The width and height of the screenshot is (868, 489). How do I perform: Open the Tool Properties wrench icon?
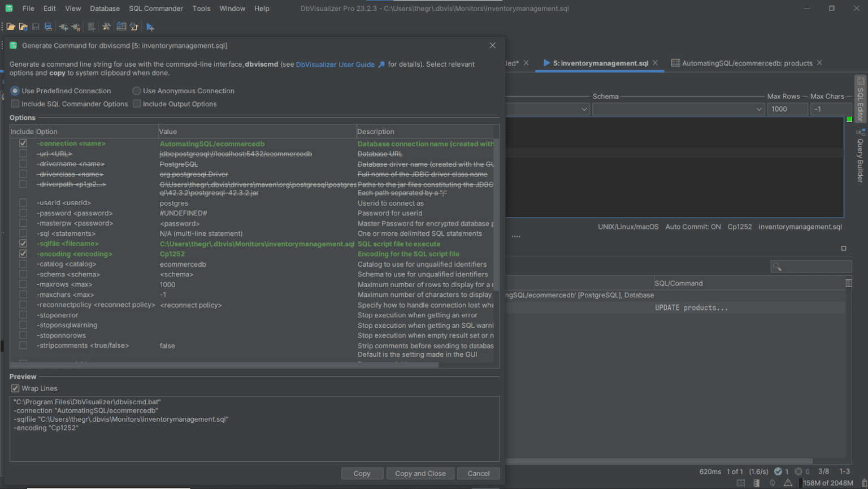coord(106,26)
